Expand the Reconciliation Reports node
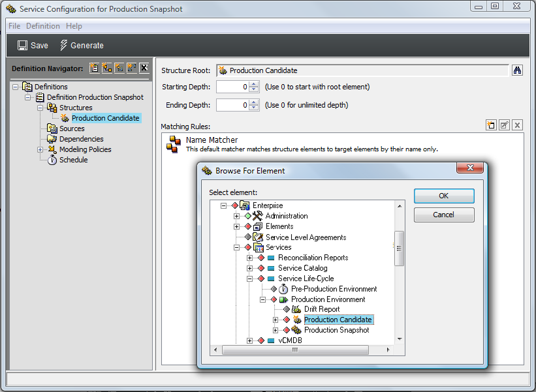This screenshot has height=392, width=536. [x=249, y=258]
